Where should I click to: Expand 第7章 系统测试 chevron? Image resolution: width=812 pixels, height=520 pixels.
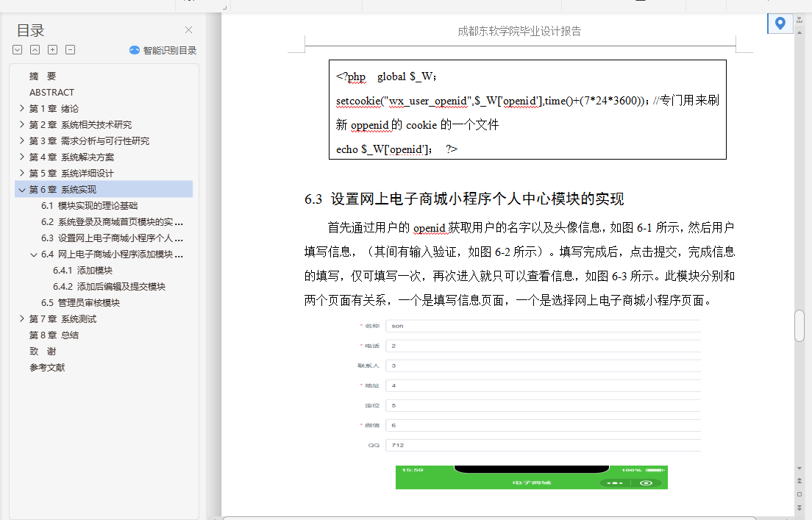click(x=22, y=318)
